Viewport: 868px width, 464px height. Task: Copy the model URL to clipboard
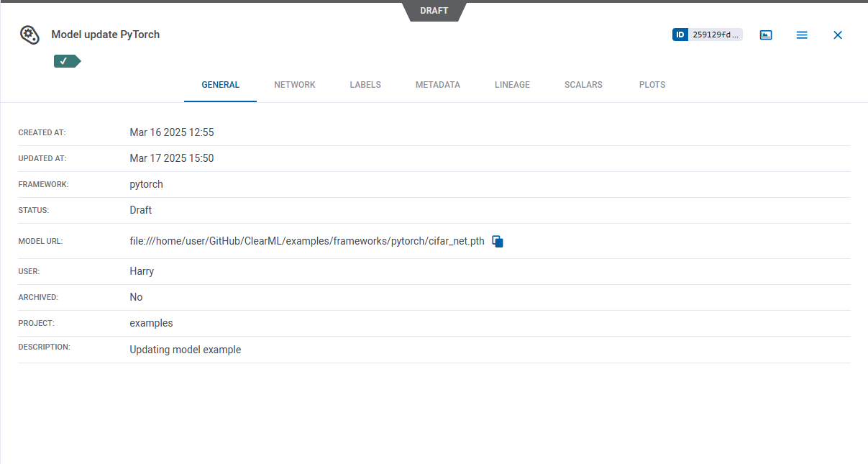(x=498, y=242)
